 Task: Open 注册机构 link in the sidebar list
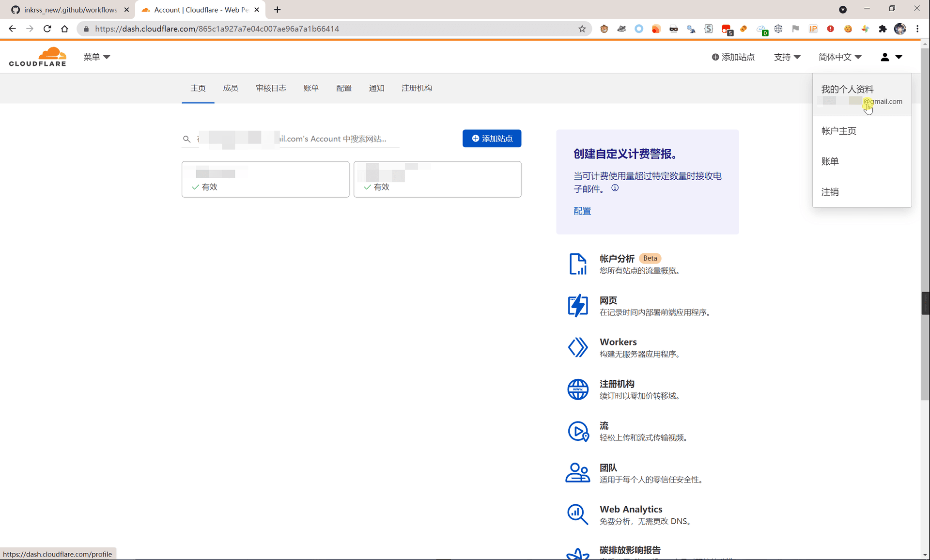[617, 384]
